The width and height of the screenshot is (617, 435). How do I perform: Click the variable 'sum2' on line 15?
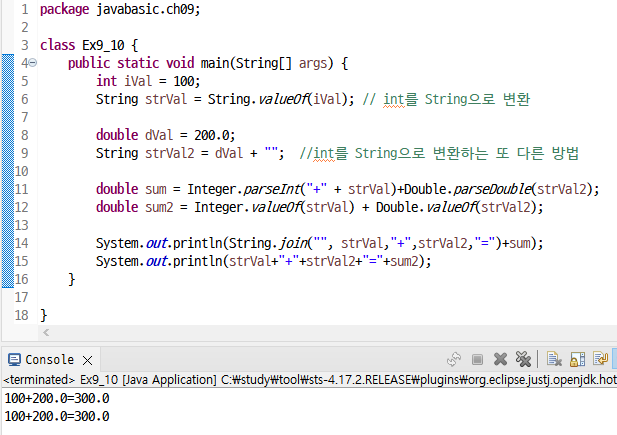(404, 261)
